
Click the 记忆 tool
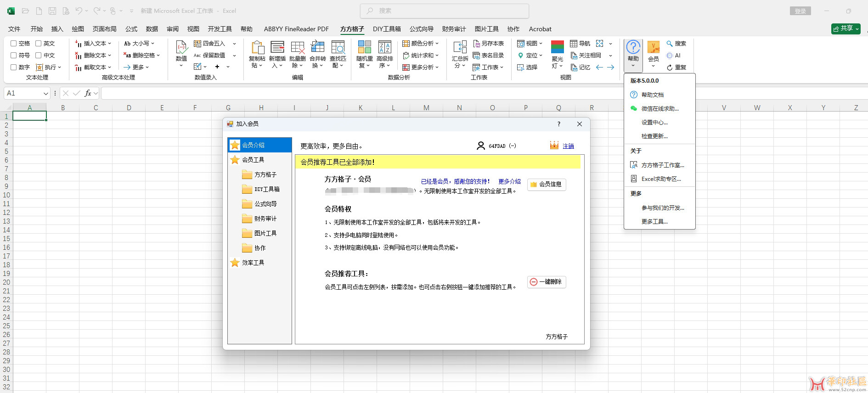(x=580, y=67)
